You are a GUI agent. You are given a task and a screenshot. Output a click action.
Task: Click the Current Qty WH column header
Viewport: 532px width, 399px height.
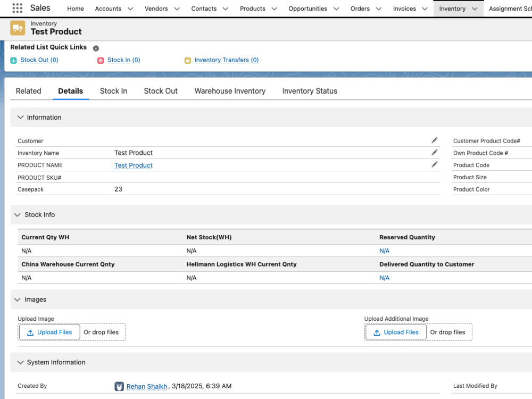click(45, 237)
